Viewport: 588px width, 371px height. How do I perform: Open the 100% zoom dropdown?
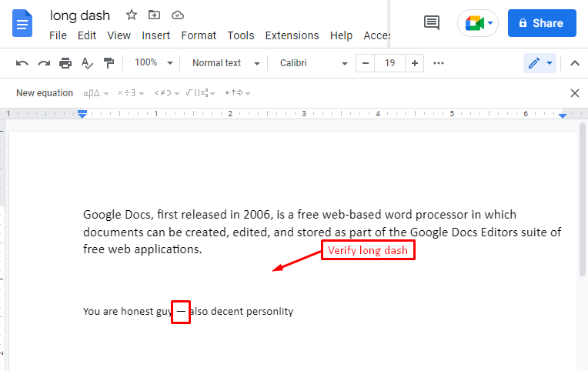(154, 62)
